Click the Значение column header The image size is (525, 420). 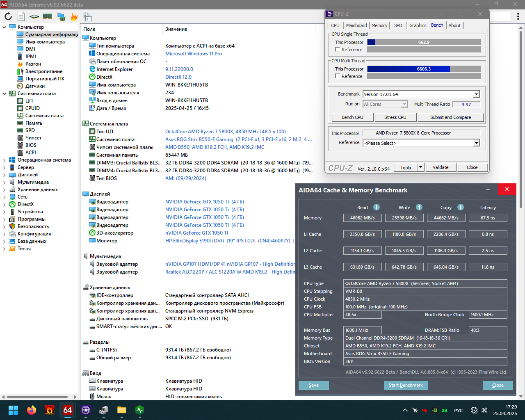point(176,29)
